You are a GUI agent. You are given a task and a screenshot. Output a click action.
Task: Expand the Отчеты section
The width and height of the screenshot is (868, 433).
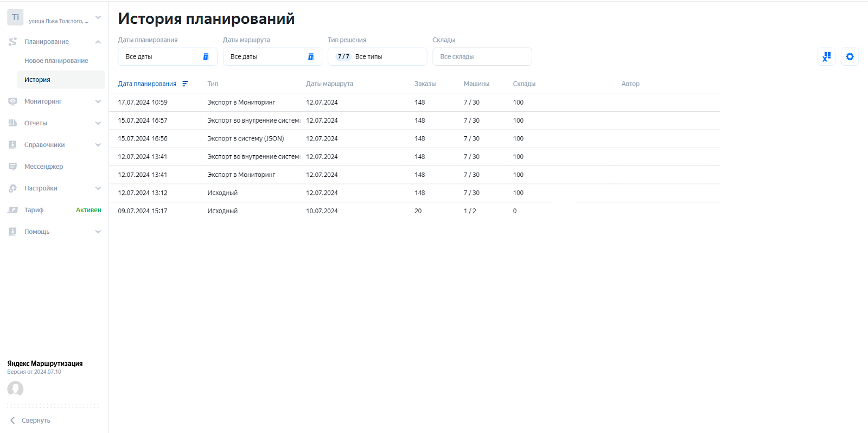[54, 123]
